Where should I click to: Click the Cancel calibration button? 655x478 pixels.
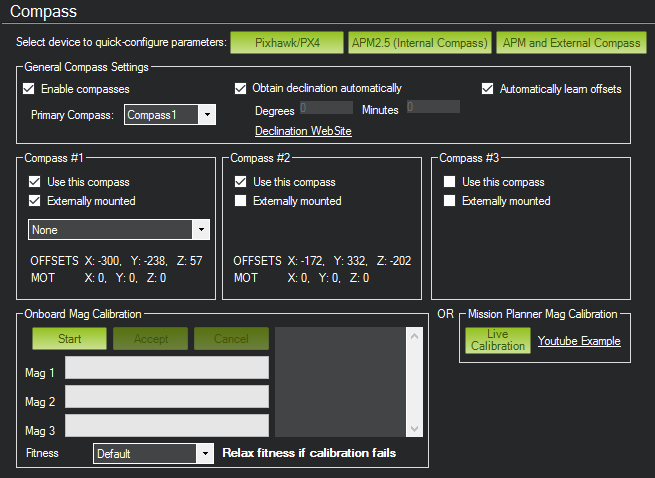point(231,338)
